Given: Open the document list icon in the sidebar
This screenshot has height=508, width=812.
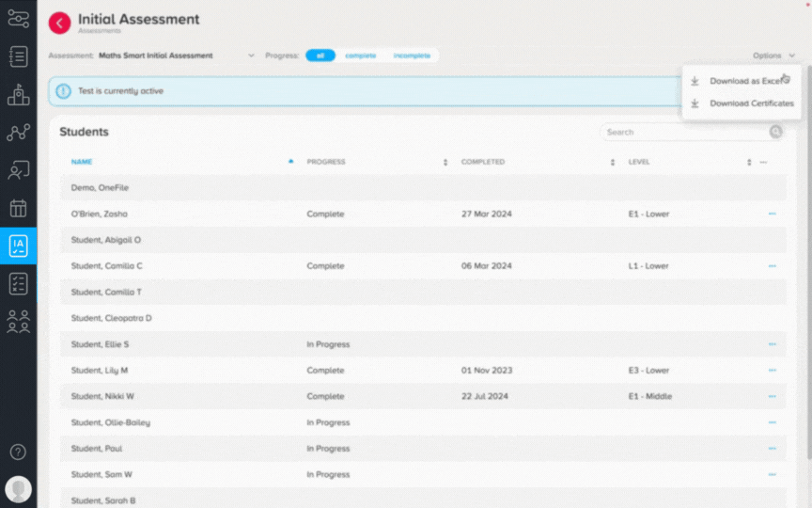Looking at the screenshot, I should coord(18,56).
